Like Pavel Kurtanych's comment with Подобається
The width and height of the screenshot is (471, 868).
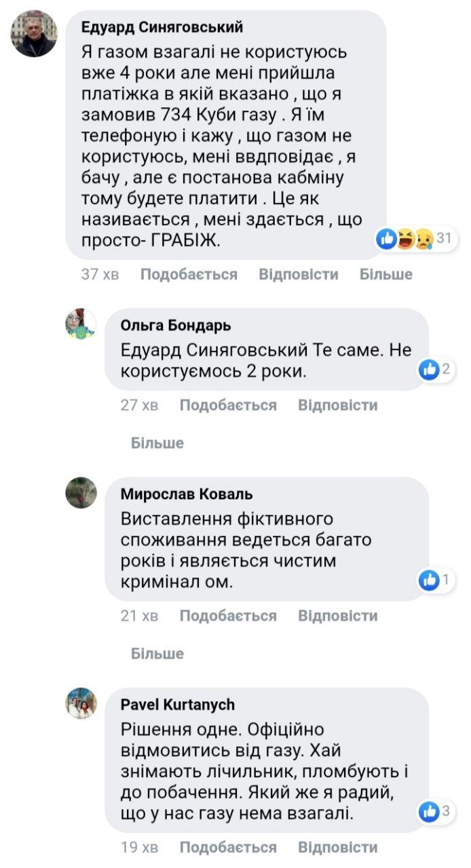(228, 848)
